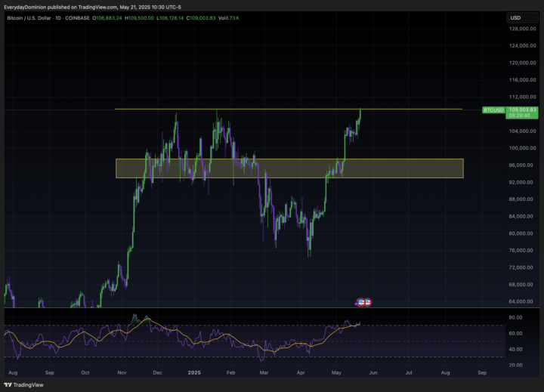Image resolution: width=544 pixels, height=392 pixels.
Task: Click the RSI 40.00 axis label
Action: coord(515,350)
